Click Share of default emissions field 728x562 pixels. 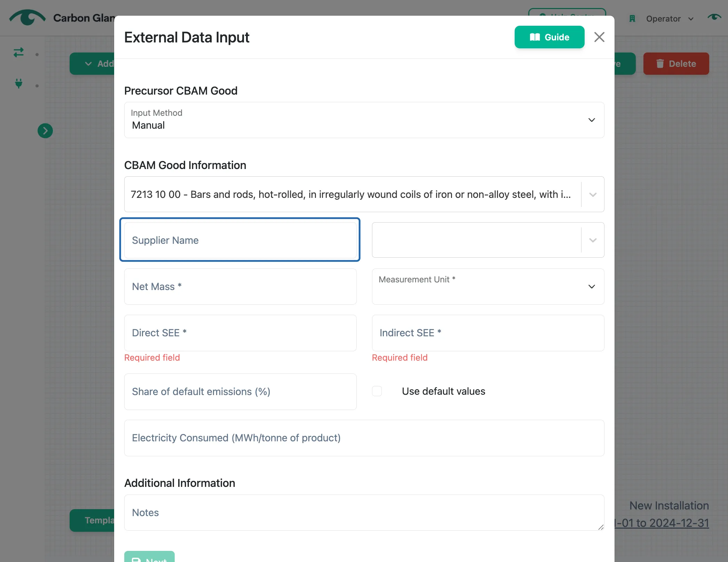point(240,392)
